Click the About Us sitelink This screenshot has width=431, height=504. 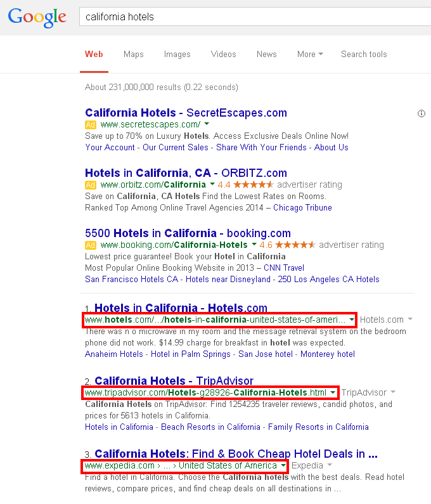[331, 147]
